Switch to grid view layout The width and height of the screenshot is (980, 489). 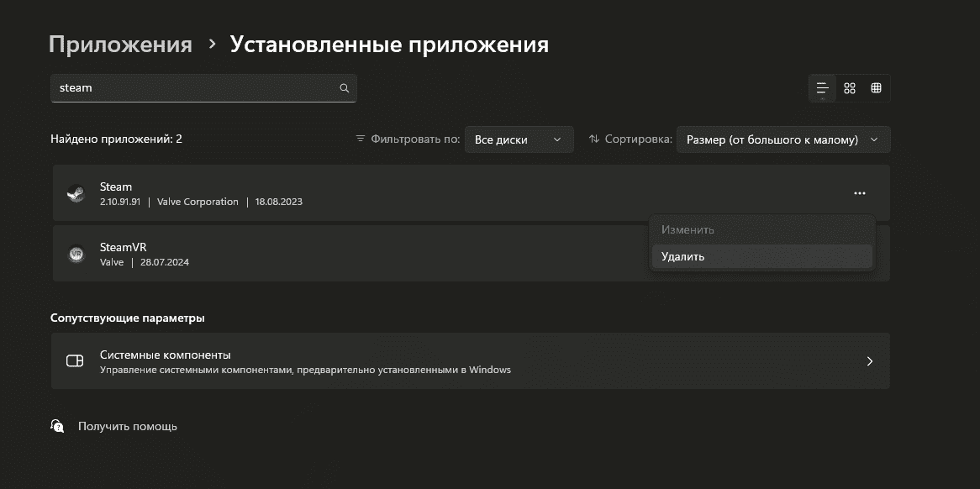click(x=850, y=88)
